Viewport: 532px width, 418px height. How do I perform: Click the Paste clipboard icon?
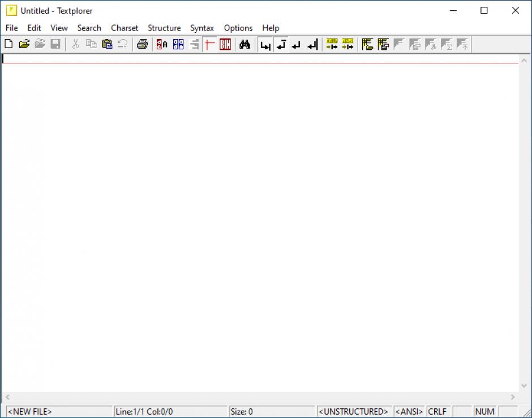click(x=107, y=44)
